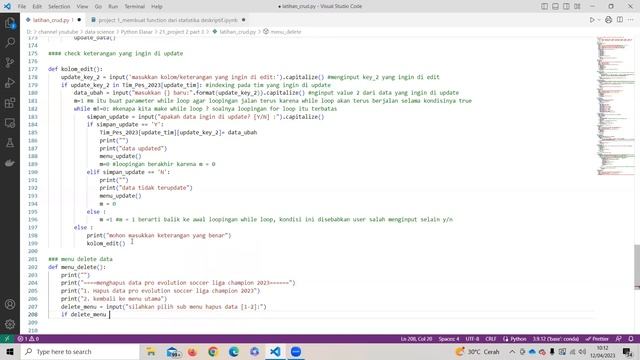The image size is (640, 360).
Task: Open the weather widget 30°C Cerah
Action: (478, 351)
